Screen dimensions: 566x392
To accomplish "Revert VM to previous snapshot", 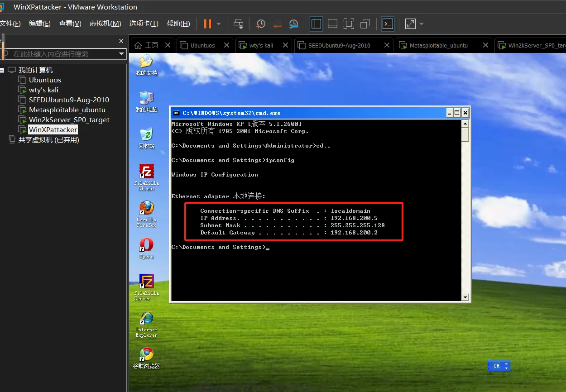I will [x=278, y=24].
